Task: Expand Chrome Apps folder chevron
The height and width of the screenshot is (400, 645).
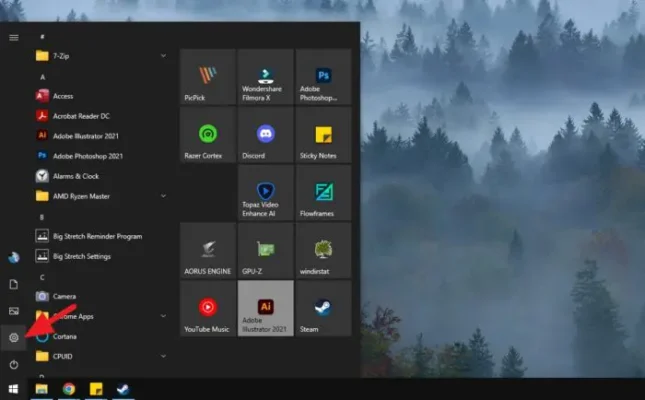Action: coord(163,316)
